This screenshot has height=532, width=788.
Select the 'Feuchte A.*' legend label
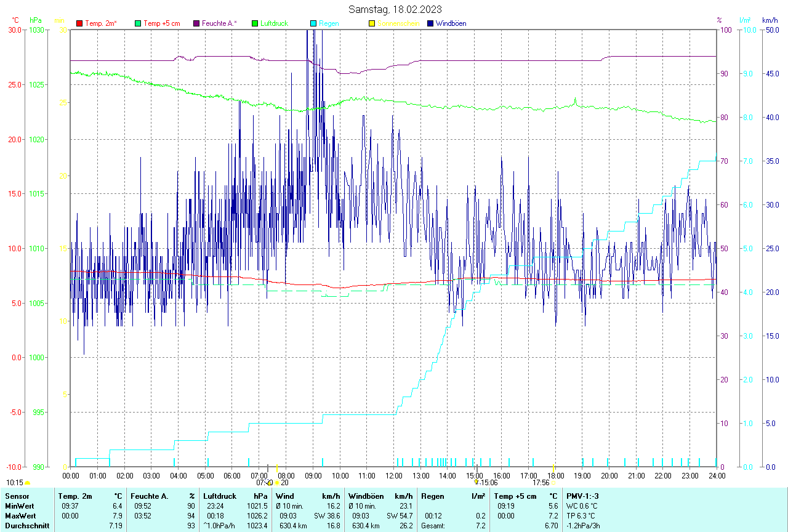coord(219,23)
